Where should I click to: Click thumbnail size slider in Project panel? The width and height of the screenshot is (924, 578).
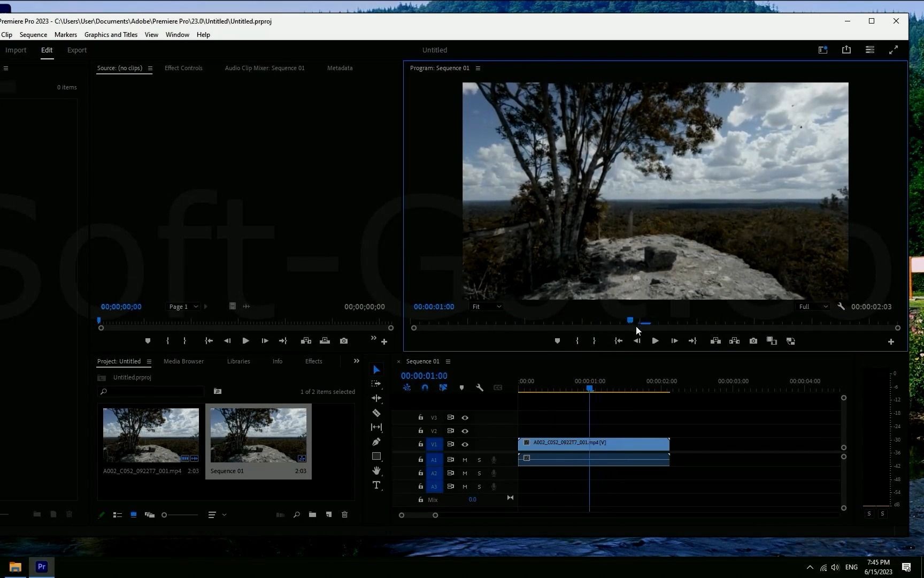180,515
